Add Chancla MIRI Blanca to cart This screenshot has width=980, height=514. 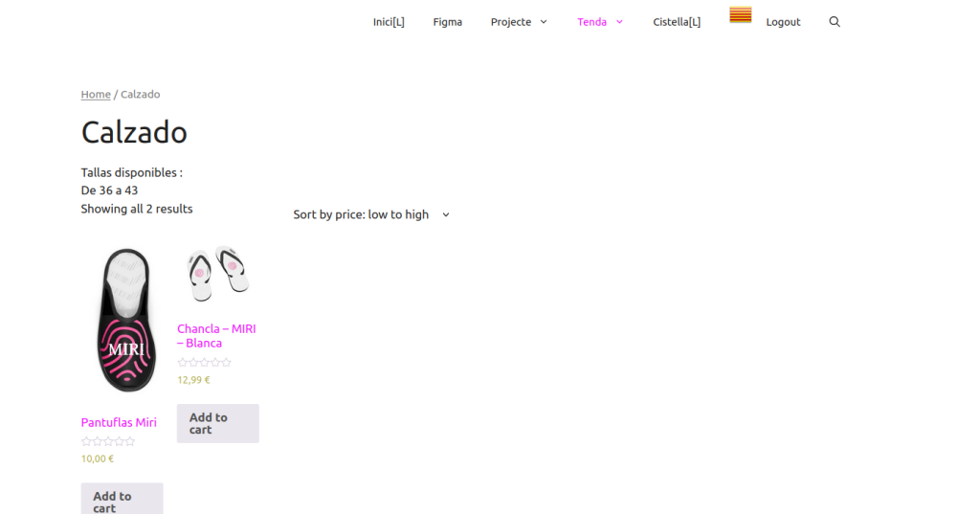click(217, 423)
